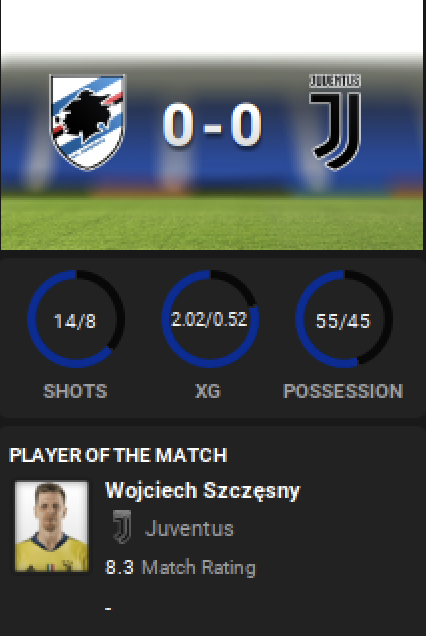The image size is (426, 636).
Task: Select the away team score digit
Action: point(246,124)
